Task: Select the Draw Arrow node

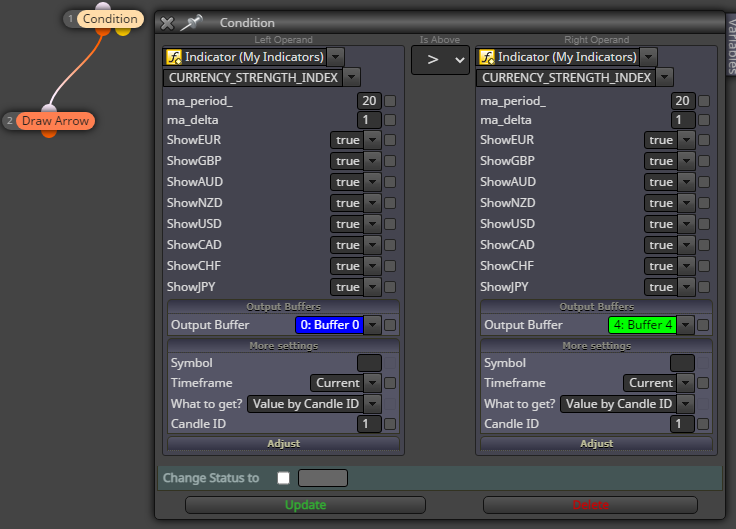Action: (x=55, y=121)
